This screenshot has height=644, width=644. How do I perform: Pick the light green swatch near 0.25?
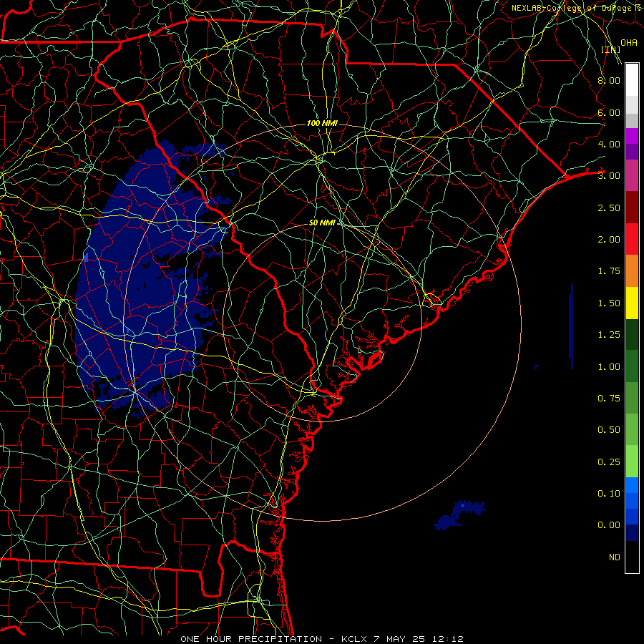[632, 462]
